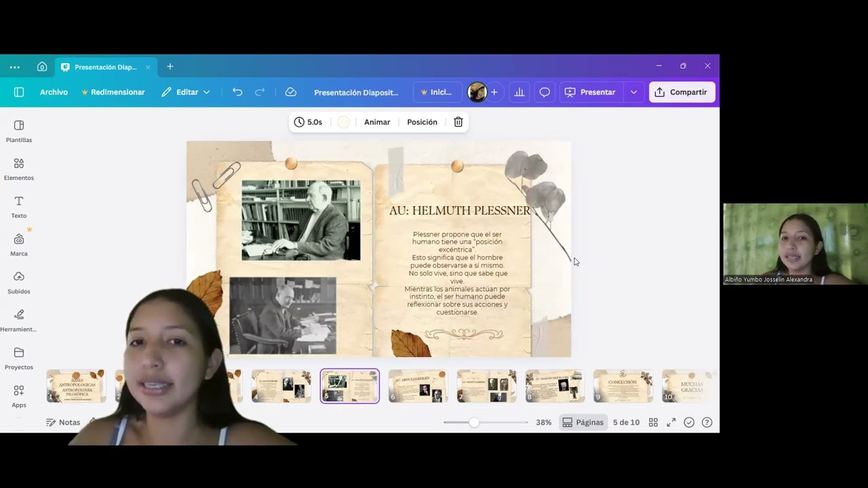Viewport: 868px width, 488px height.
Task: Open the grid view icon
Action: 653,422
